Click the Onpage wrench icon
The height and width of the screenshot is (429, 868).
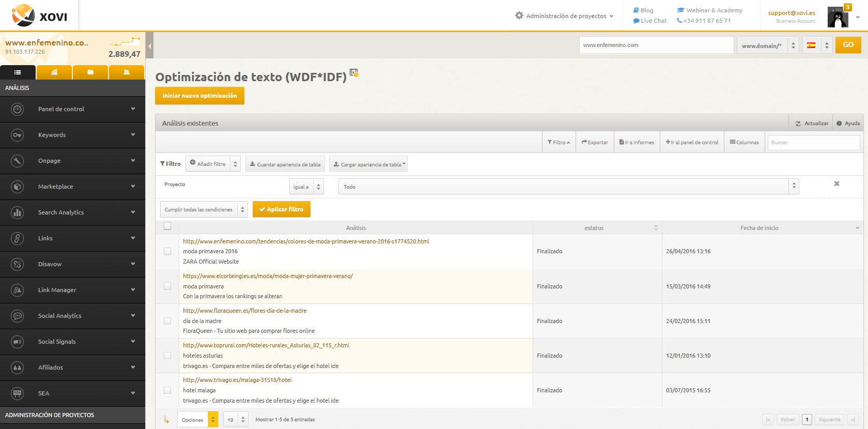pyautogui.click(x=18, y=161)
